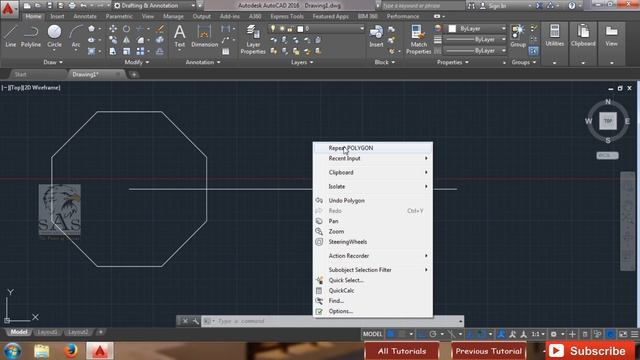The height and width of the screenshot is (360, 640).
Task: Open annotation scale 1:1 dropdown
Action: pyautogui.click(x=538, y=334)
